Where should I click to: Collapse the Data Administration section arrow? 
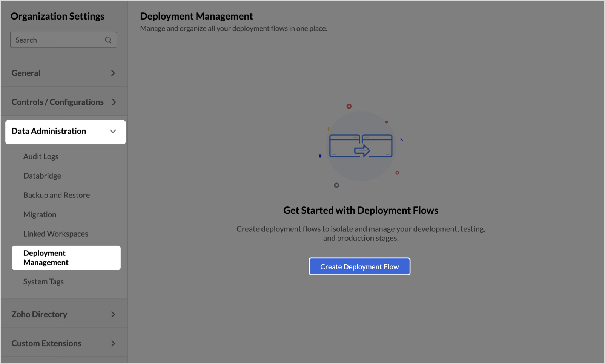tap(113, 131)
